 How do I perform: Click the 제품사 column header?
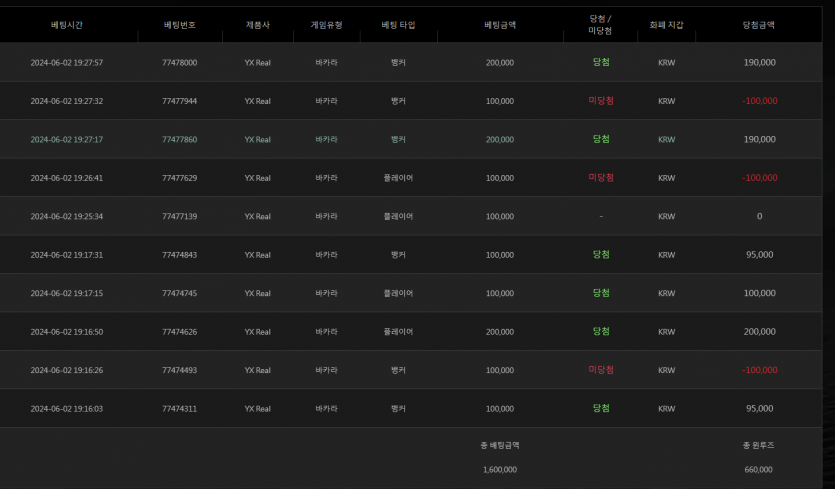click(x=258, y=25)
